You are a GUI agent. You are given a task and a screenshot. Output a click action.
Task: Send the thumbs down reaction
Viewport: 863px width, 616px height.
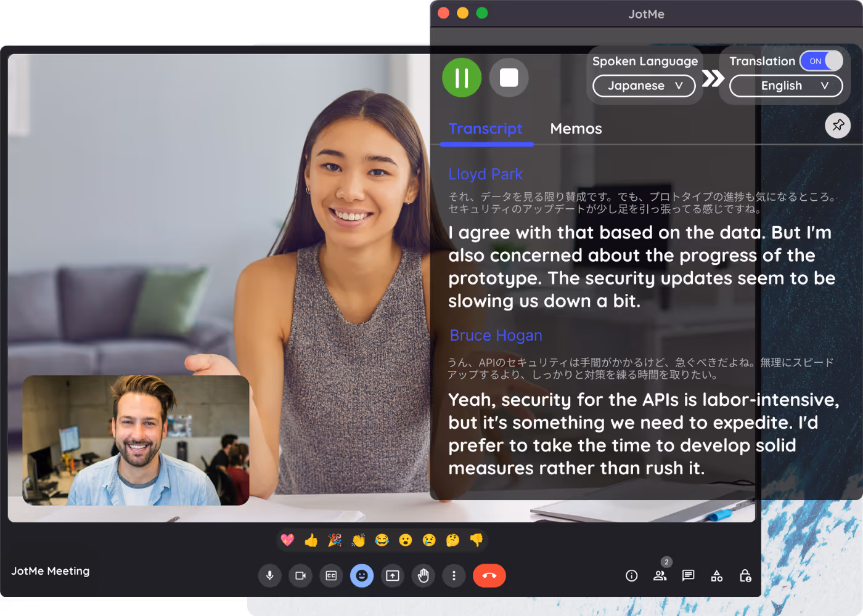476,540
